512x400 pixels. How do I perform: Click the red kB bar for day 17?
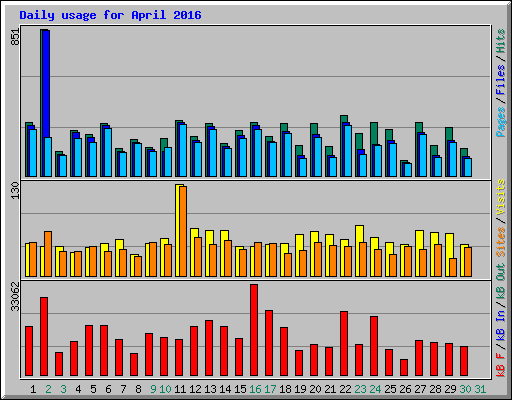coord(269,343)
